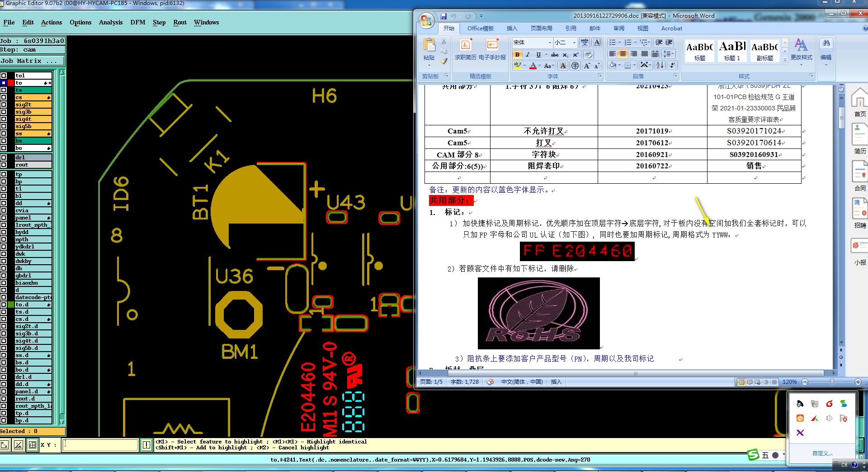The image size is (868, 472).
Task: Open the 更改样式 change styles dropdown
Action: 801,51
